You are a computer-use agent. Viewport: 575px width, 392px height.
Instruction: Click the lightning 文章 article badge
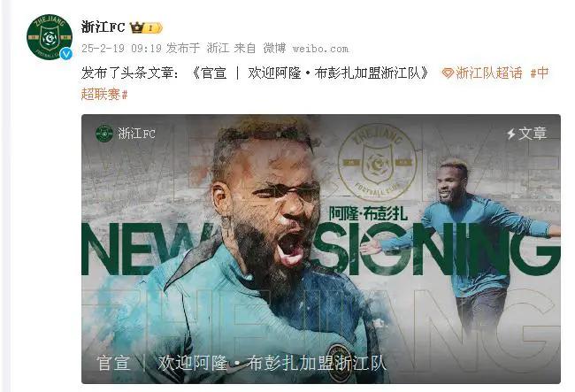tap(527, 134)
